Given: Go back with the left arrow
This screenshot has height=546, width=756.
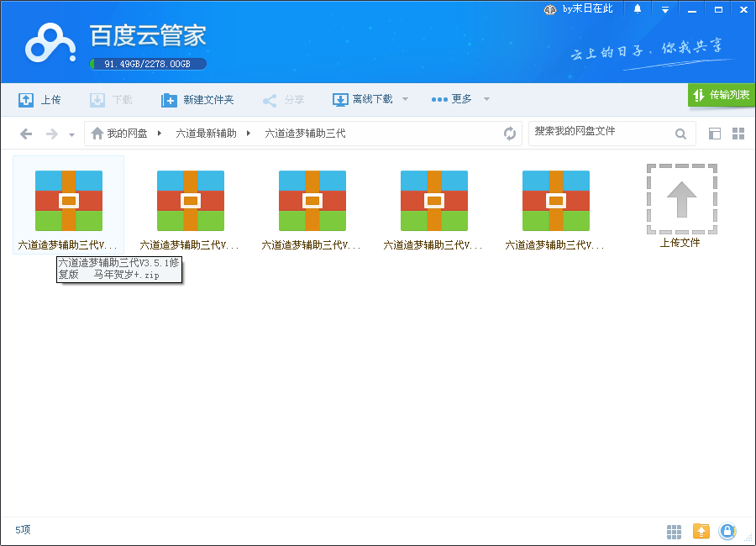Looking at the screenshot, I should tap(26, 134).
